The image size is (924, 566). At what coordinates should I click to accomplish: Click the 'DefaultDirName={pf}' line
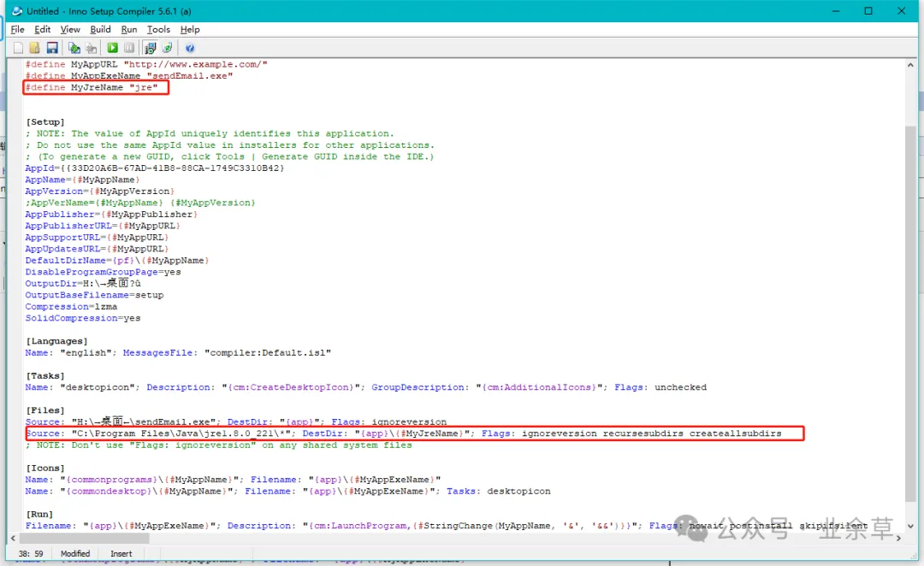[x=117, y=260]
